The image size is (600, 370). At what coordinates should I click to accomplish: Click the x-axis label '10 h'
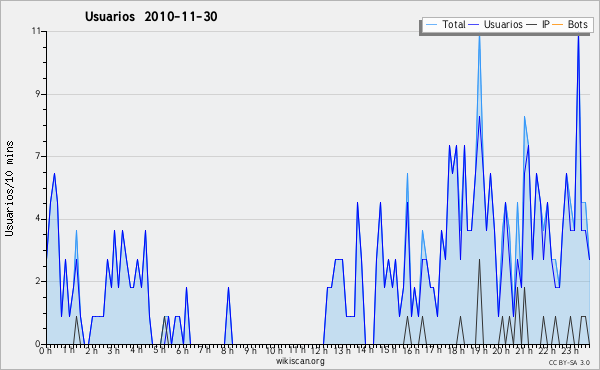[x=274, y=350]
